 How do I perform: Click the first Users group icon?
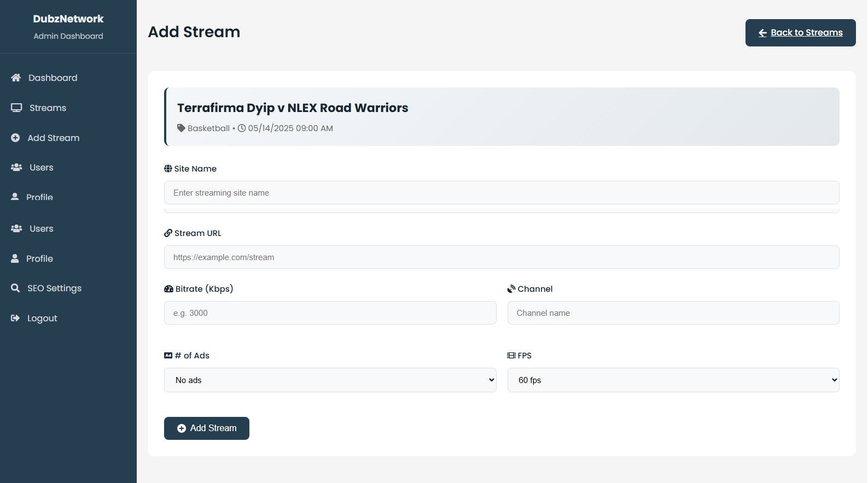click(16, 167)
